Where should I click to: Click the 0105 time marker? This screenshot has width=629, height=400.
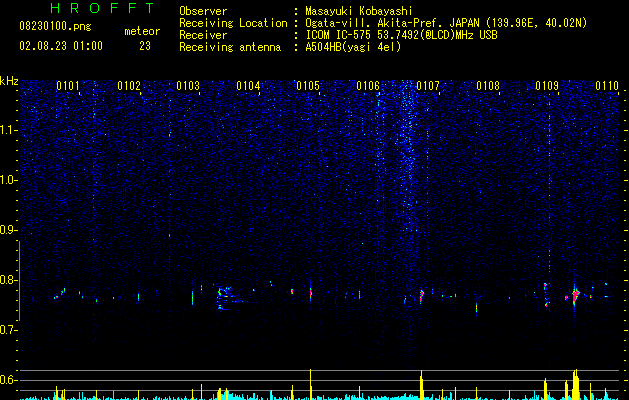coord(308,86)
